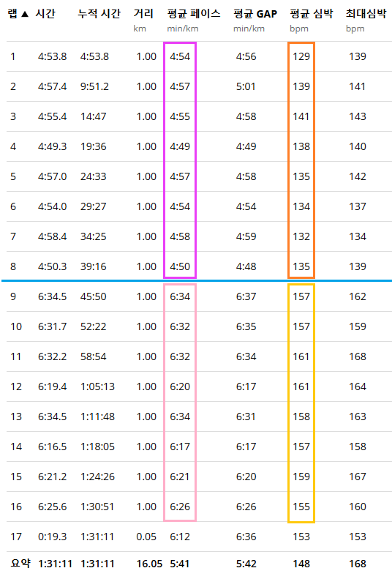Select cumulative time 1:24:26
This screenshot has height=579, width=392.
(98, 477)
